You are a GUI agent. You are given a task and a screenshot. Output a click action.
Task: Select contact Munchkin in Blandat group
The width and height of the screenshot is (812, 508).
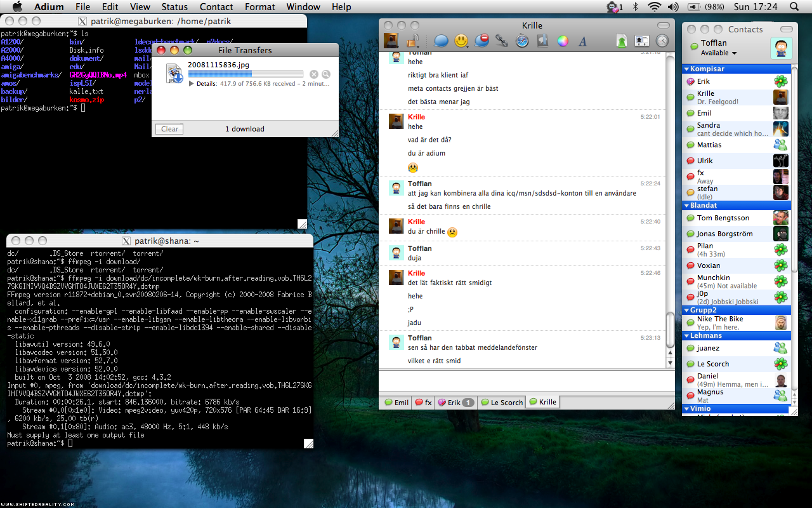click(737, 281)
